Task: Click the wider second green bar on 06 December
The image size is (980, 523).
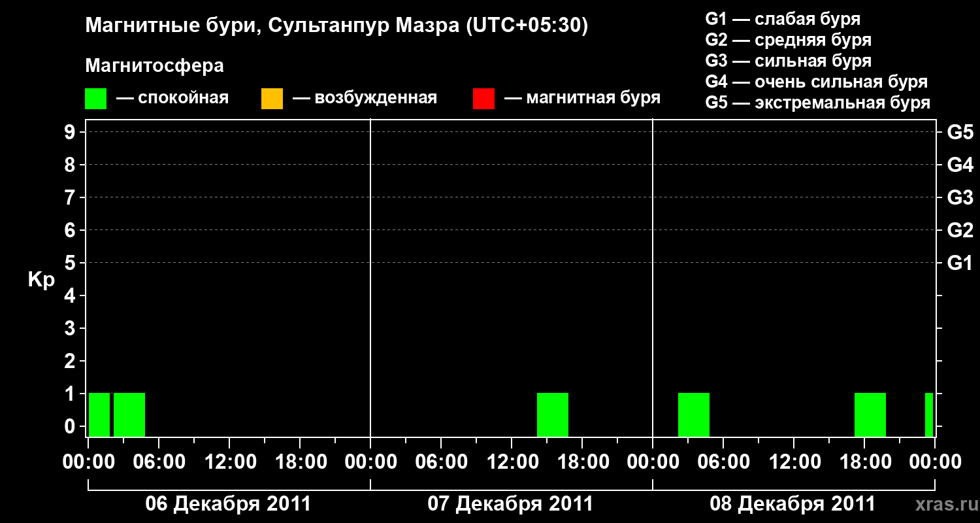Action: coord(129,414)
